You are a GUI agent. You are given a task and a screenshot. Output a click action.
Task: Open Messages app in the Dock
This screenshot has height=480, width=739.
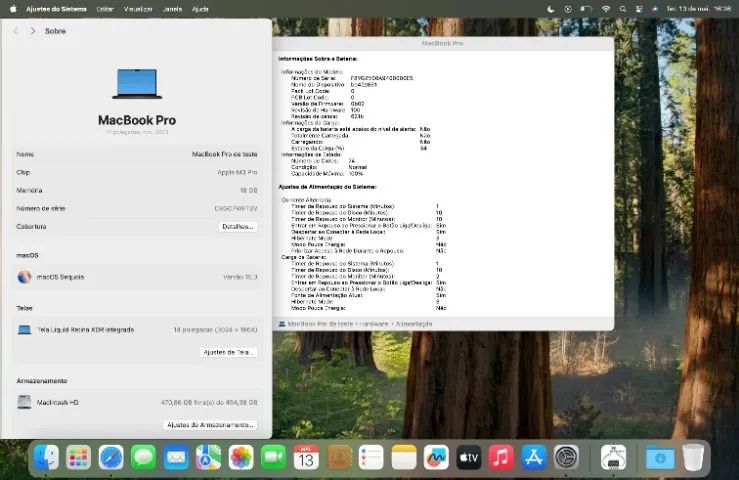coord(143,457)
